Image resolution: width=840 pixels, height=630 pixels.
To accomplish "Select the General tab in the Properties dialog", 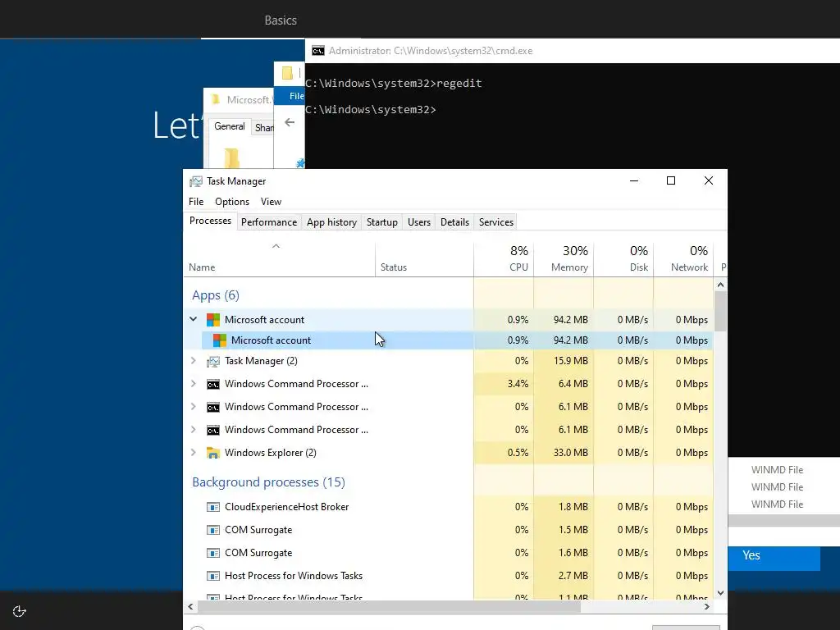I will click(230, 126).
